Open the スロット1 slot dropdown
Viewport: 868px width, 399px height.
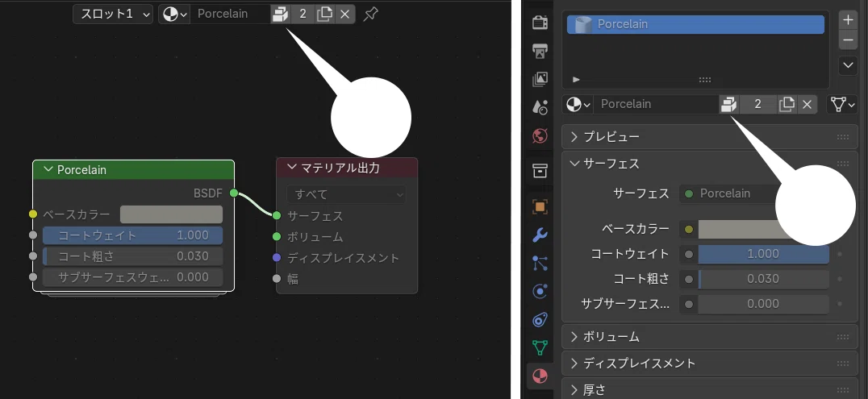tap(113, 14)
